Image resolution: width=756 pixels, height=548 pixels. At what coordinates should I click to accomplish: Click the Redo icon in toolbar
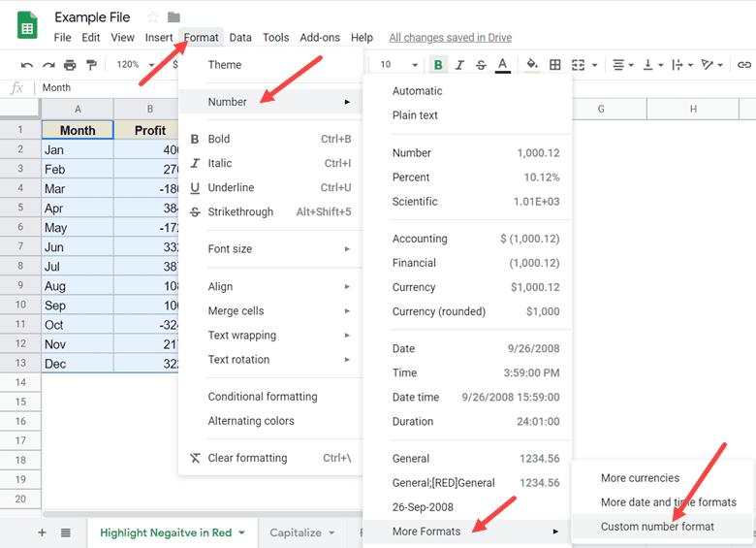tap(48, 65)
